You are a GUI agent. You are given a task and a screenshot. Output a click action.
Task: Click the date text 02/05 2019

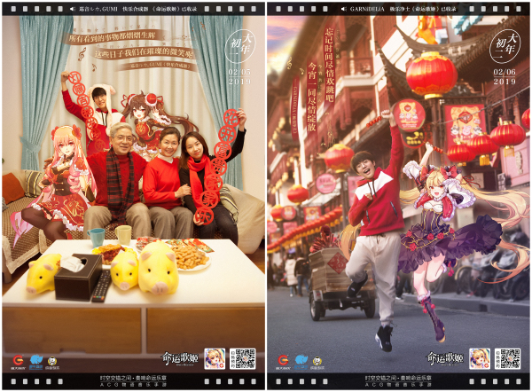click(239, 76)
